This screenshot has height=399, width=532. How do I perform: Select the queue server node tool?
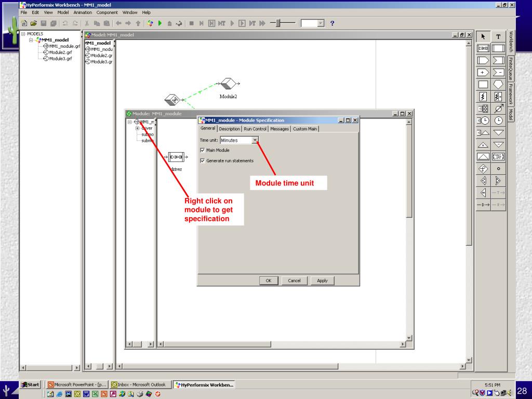[x=483, y=48]
